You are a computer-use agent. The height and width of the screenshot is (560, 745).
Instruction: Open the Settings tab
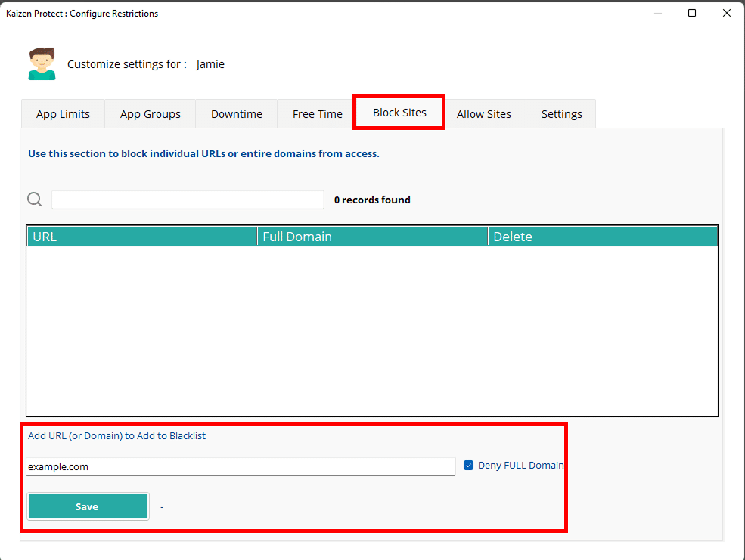(561, 114)
